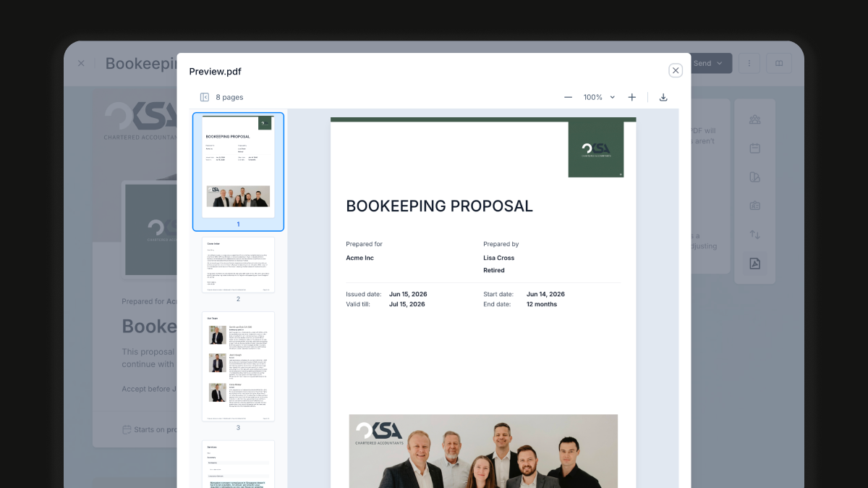Image resolution: width=868 pixels, height=488 pixels.
Task: Open the 100% zoom level dropdown
Action: click(599, 97)
